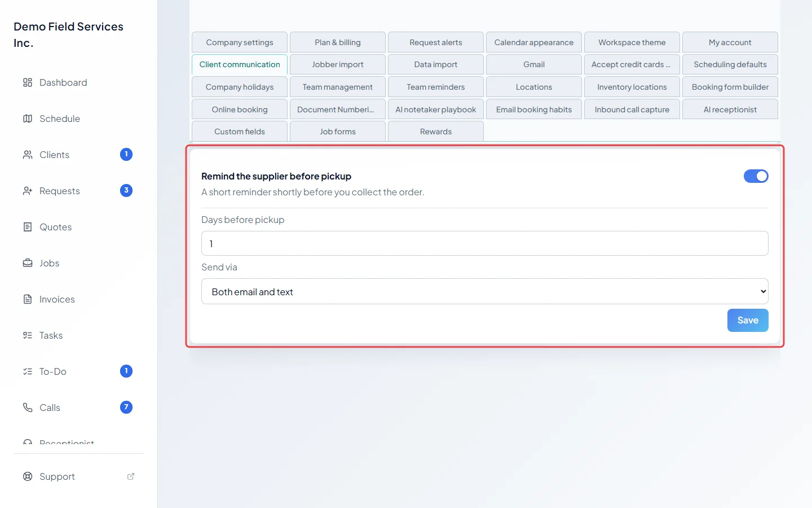Switch to the My account tab
This screenshot has width=812, height=508.
[730, 42]
